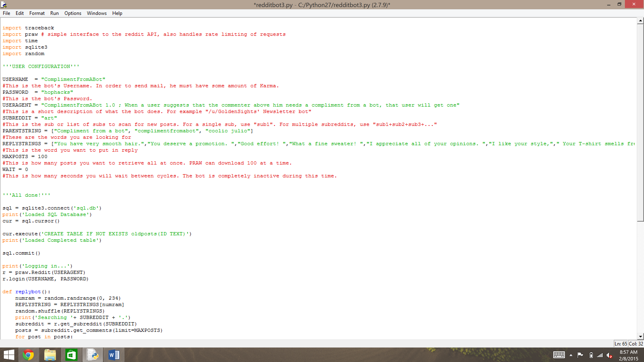This screenshot has width=644, height=362.
Task: Open File Explorer from the taskbar
Action: point(50,355)
